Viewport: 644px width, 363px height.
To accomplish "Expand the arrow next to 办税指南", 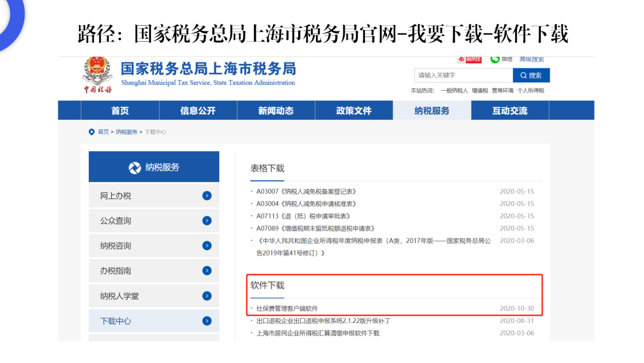I will [x=207, y=270].
